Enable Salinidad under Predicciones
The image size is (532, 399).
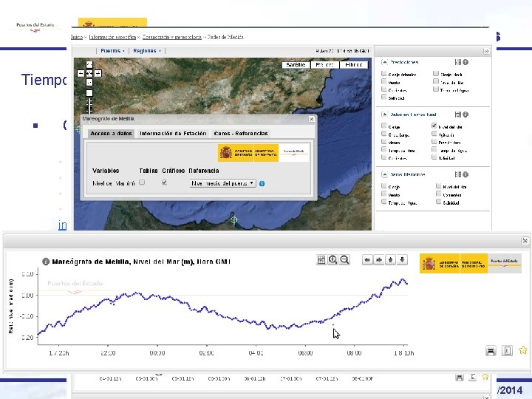(x=383, y=97)
